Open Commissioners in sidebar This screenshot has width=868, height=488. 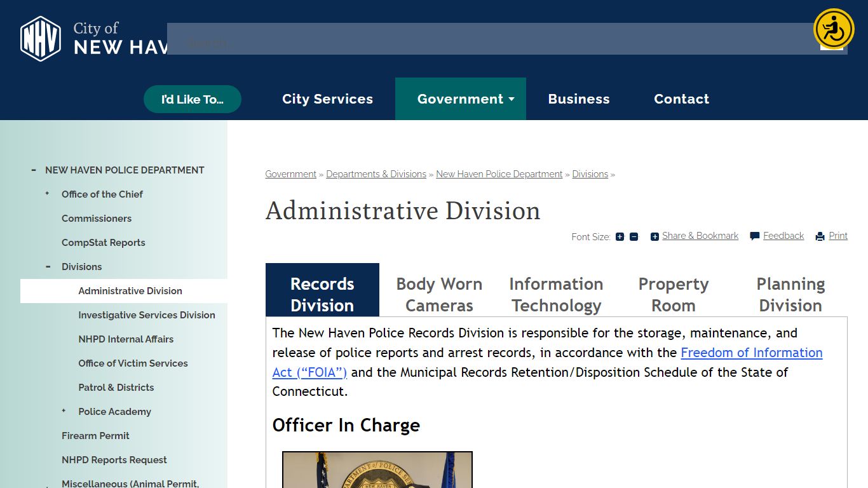click(x=97, y=219)
